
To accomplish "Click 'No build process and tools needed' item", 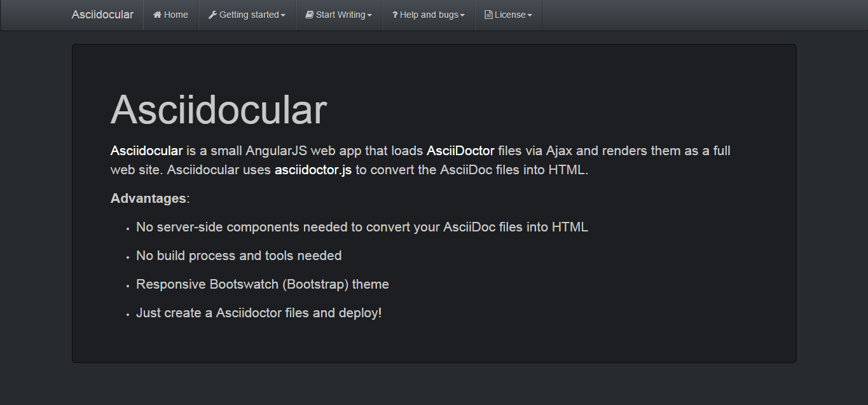I will [239, 256].
